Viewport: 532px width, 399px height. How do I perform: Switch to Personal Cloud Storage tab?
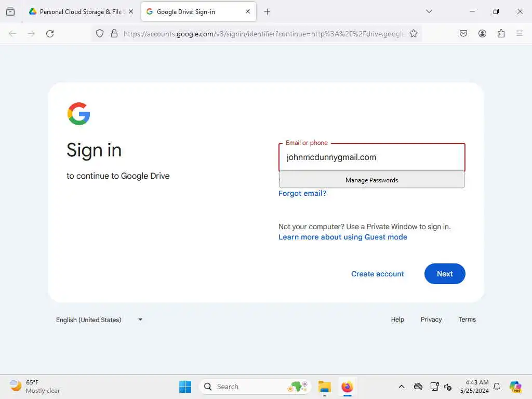(x=81, y=11)
